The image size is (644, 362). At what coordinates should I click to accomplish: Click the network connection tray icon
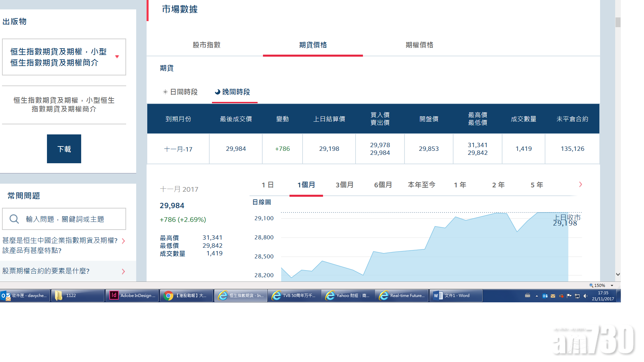[x=577, y=296]
